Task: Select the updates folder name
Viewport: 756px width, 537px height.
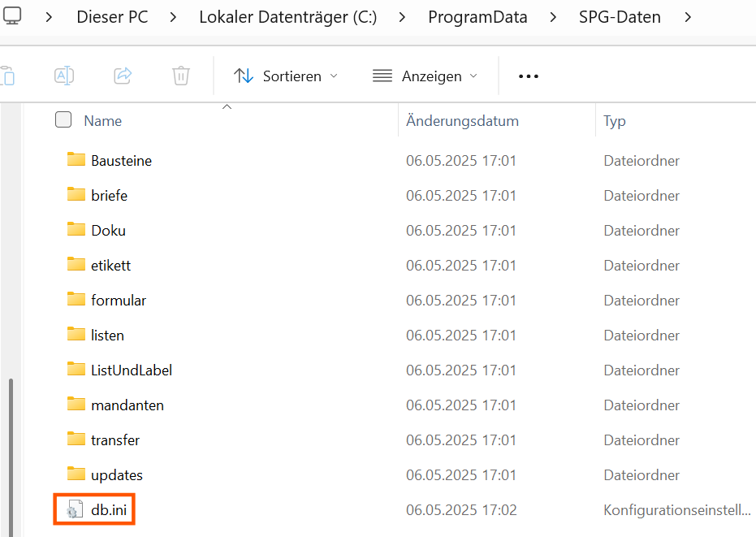Action: [117, 475]
